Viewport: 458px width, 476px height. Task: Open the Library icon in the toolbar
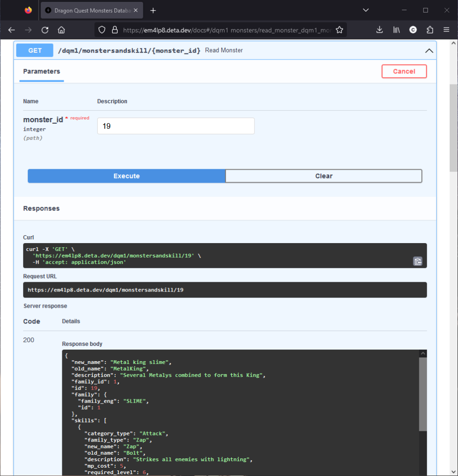click(x=396, y=29)
